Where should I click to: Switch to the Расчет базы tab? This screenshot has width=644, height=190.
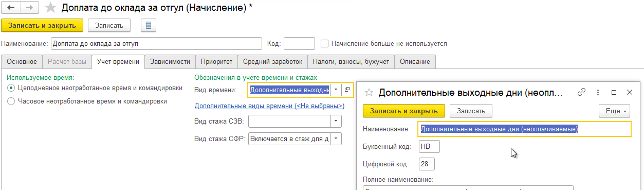(67, 62)
